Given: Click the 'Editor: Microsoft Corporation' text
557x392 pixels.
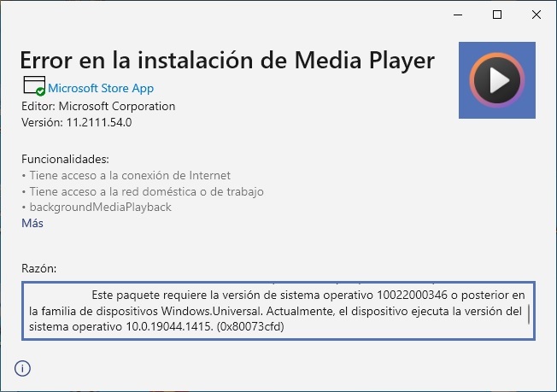Looking at the screenshot, I should coord(98,106).
